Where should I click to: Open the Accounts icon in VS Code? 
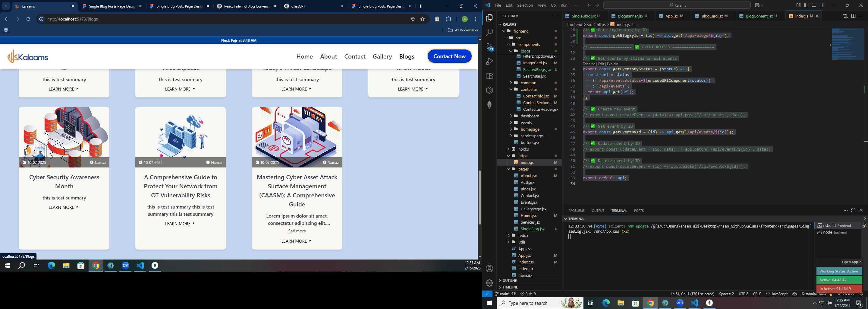point(489,269)
